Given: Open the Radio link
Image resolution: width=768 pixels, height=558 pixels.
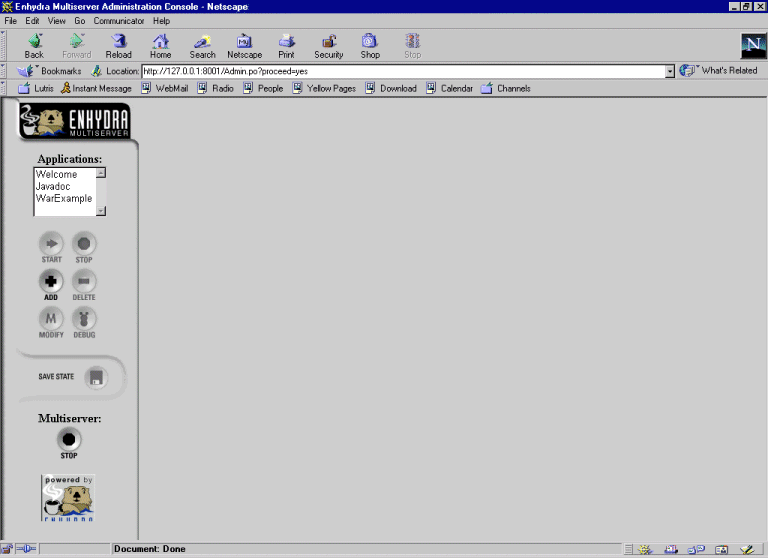Looking at the screenshot, I should click(216, 88).
